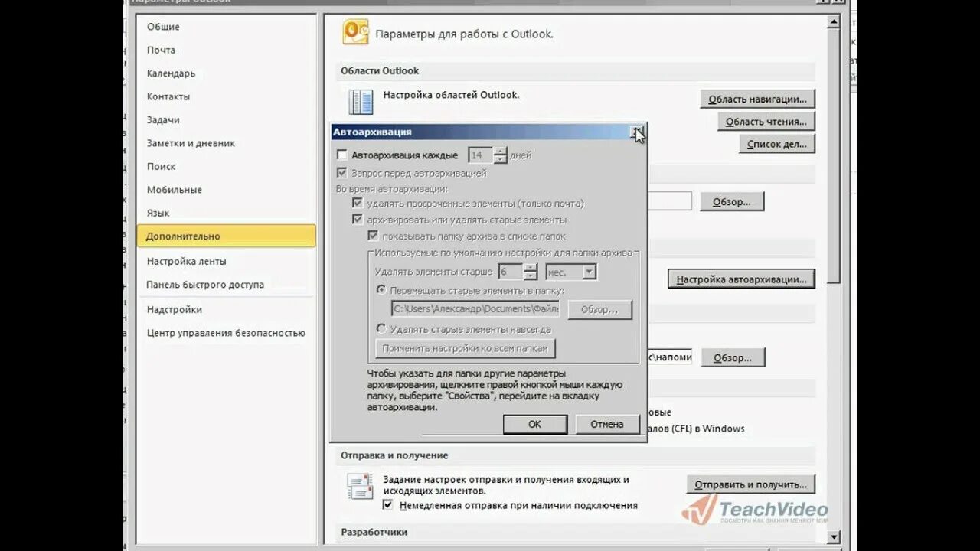Click the Отмена button
The width and height of the screenshot is (980, 551).
tap(606, 423)
